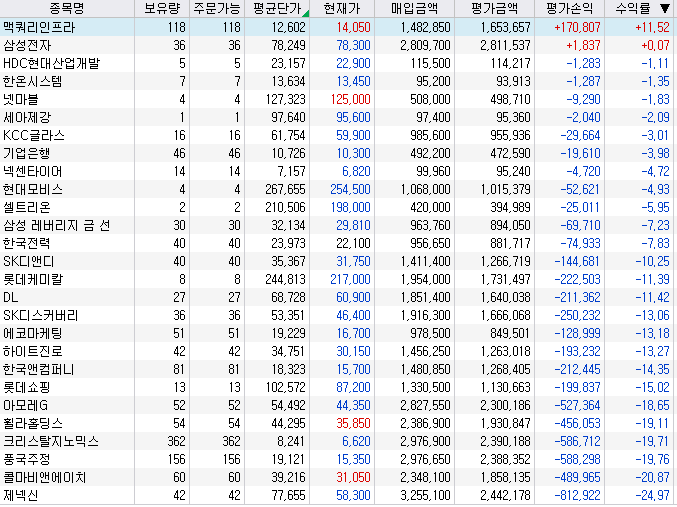Select the 하이트진로 stock name
This screenshot has width=677, height=507.
32,352
